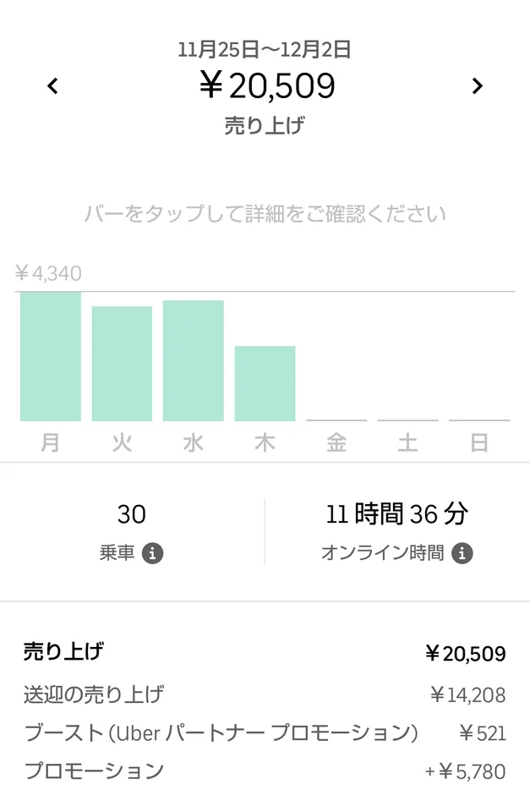Image resolution: width=530 pixels, height=812 pixels.
Task: Tap the 11時間36分 online time value
Action: (396, 514)
